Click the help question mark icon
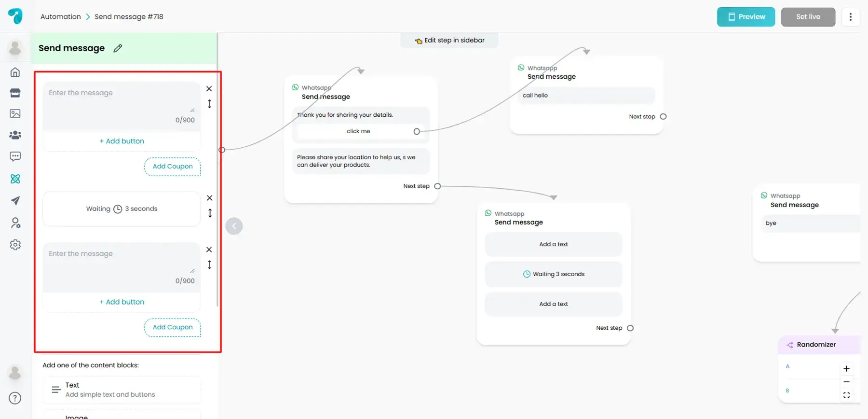Image resolution: width=868 pixels, height=419 pixels. (x=15, y=398)
